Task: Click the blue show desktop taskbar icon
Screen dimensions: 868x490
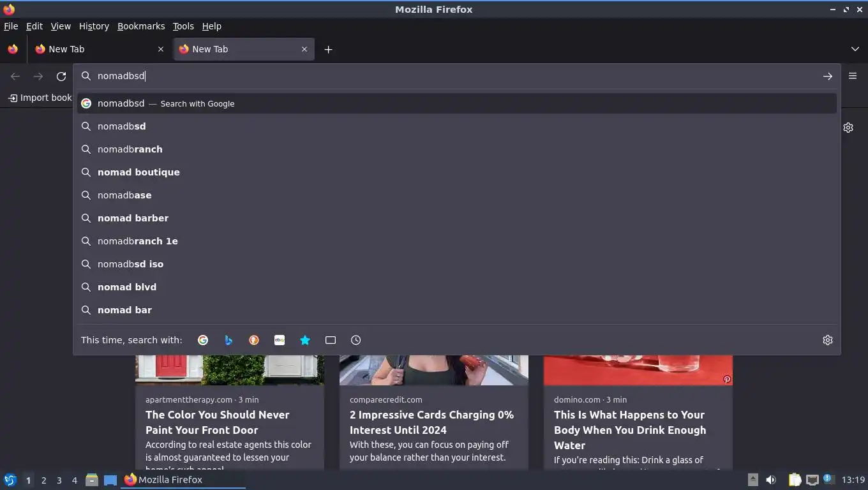Action: tap(110, 480)
